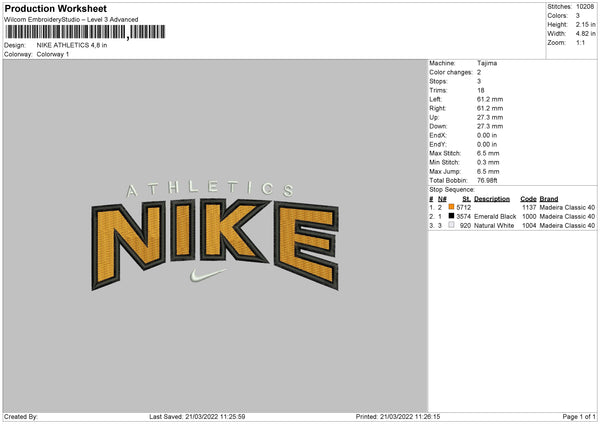
Task: Click the 'Colorway 1' value
Action: coord(53,54)
